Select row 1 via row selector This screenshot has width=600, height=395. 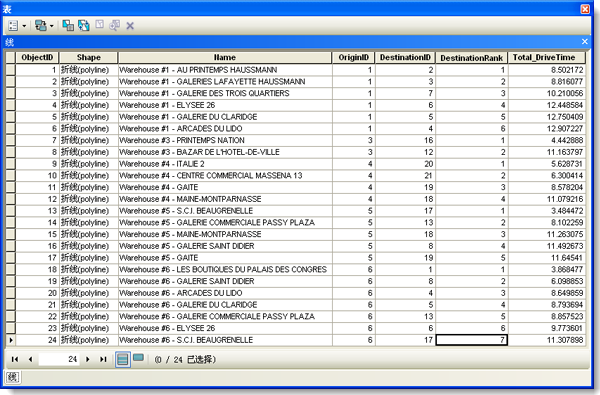pyautogui.click(x=10, y=70)
